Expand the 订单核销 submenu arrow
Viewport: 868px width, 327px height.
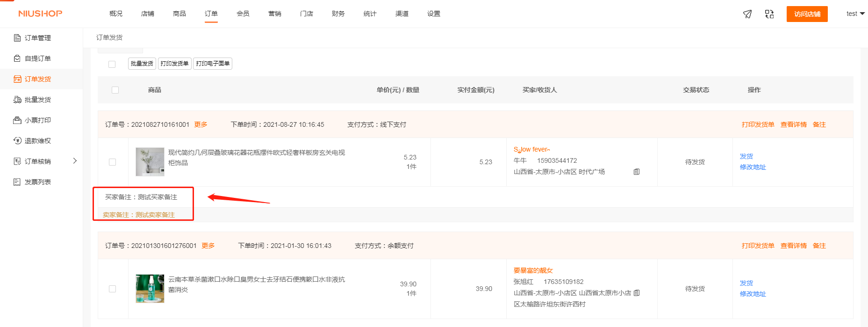(75, 161)
